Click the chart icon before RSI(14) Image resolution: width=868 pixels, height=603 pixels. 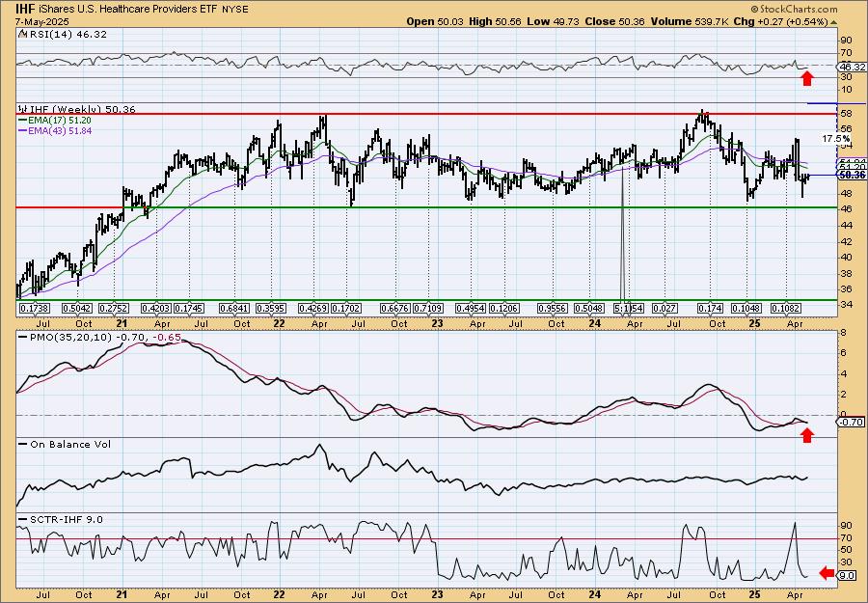22,34
